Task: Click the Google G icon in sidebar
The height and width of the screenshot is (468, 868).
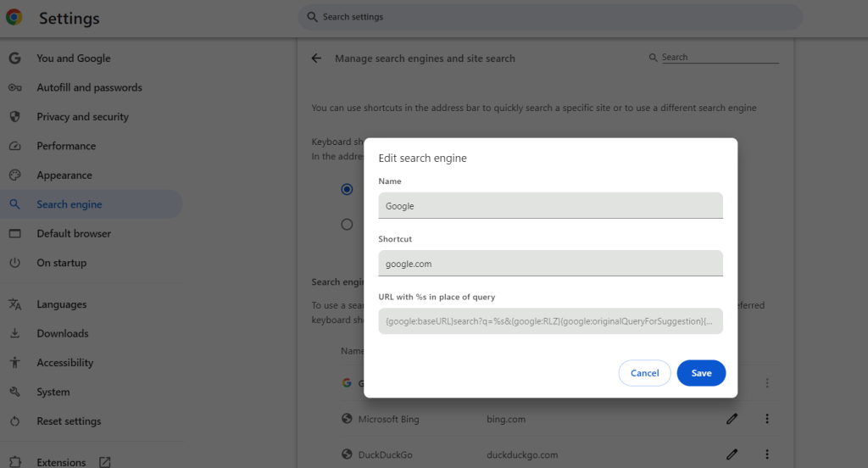Action: pos(15,58)
